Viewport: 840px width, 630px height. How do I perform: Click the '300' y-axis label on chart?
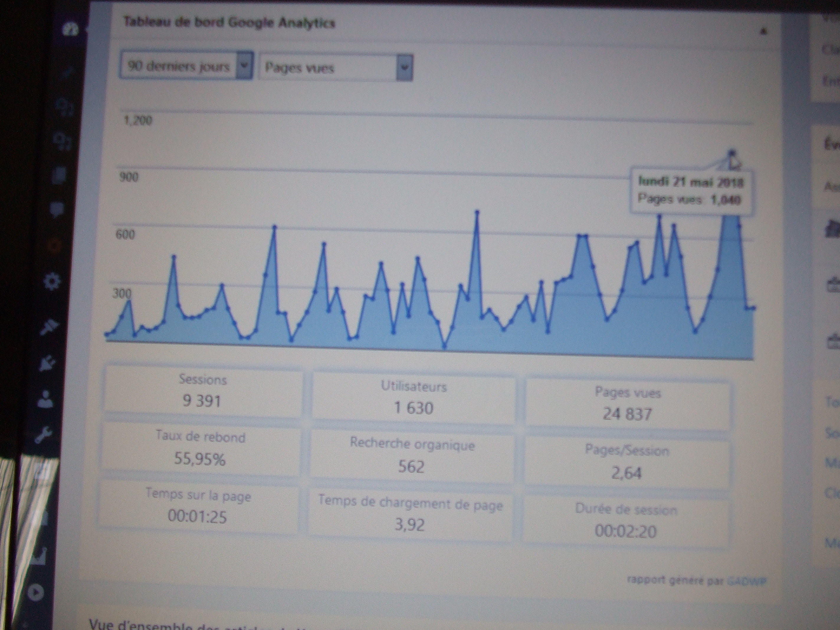(x=122, y=293)
